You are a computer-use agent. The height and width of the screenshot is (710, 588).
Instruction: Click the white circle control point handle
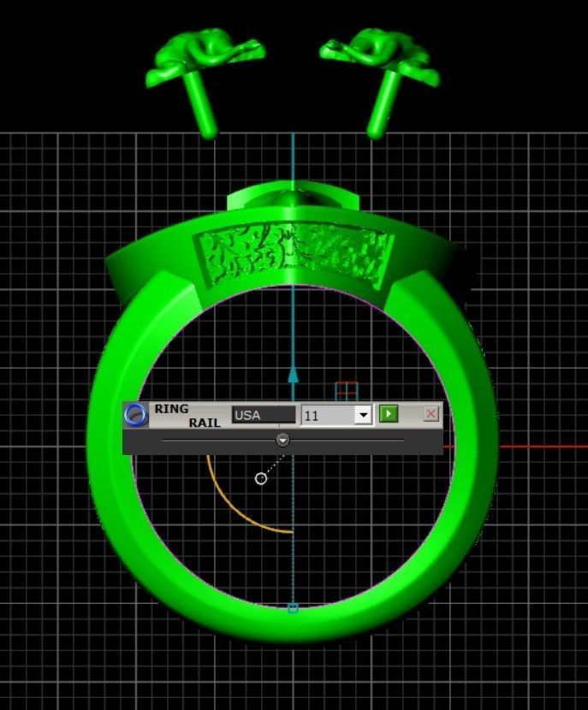click(260, 479)
